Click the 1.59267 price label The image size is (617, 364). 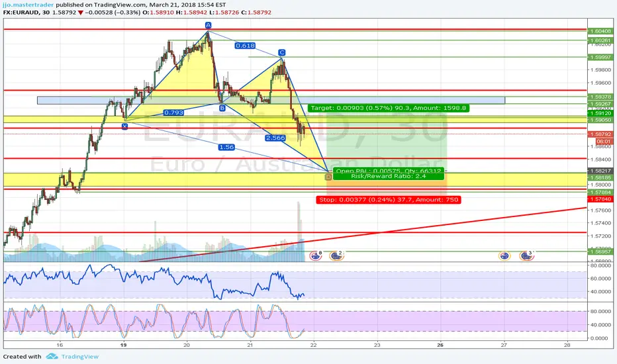click(600, 105)
